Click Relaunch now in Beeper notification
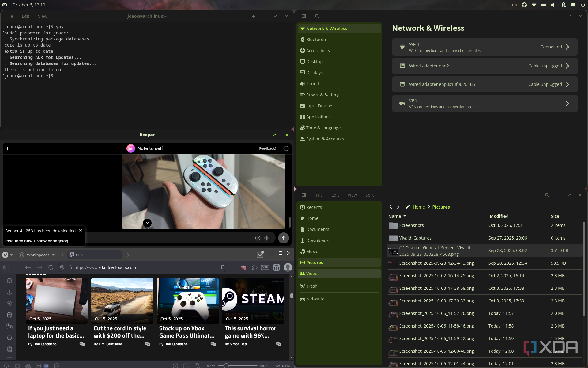This screenshot has width=588, height=368. coord(19,241)
